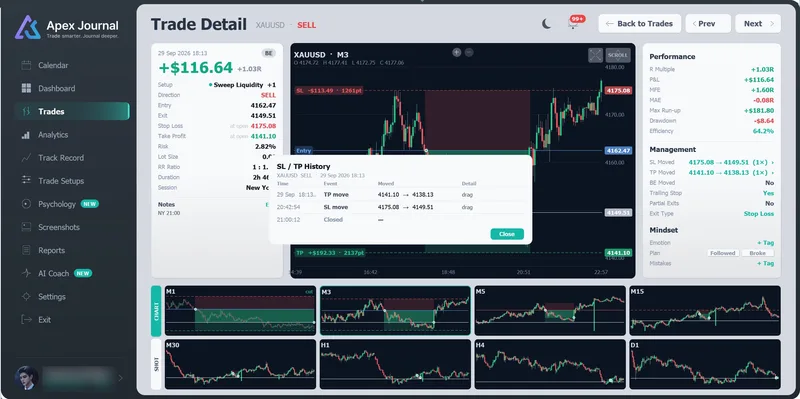Viewport: 800px width, 399px height.
Task: Zoom out chart with minus icon
Action: tap(469, 52)
